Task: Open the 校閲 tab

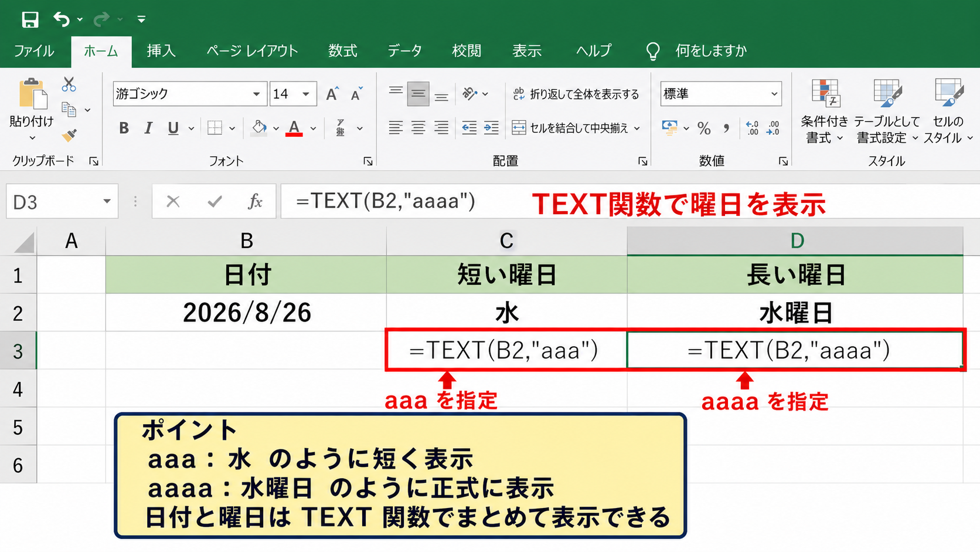Action: [467, 51]
